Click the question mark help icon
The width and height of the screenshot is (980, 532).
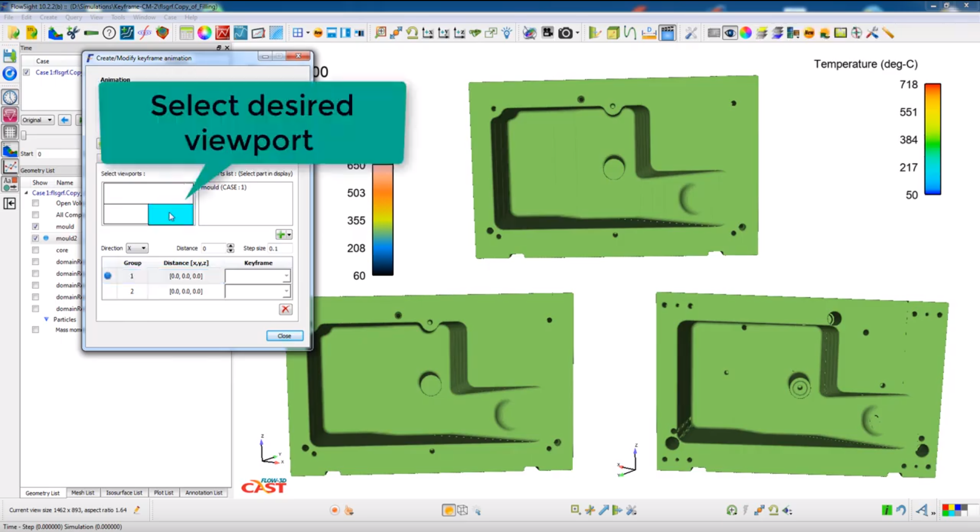(x=109, y=33)
